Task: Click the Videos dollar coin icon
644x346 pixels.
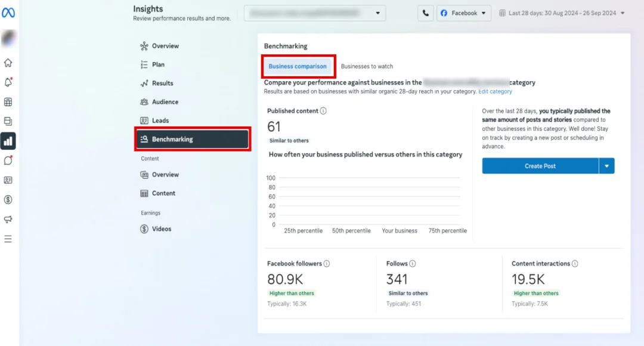Action: coord(144,229)
